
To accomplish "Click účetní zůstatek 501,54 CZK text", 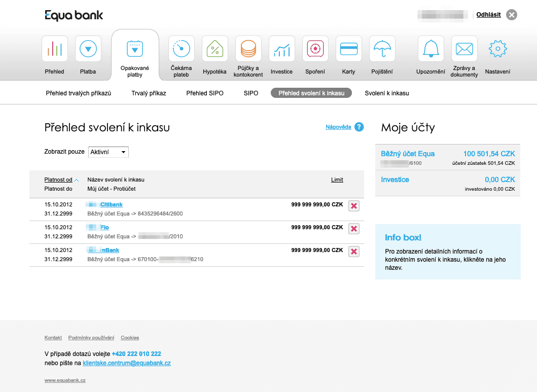I will pos(484,163).
